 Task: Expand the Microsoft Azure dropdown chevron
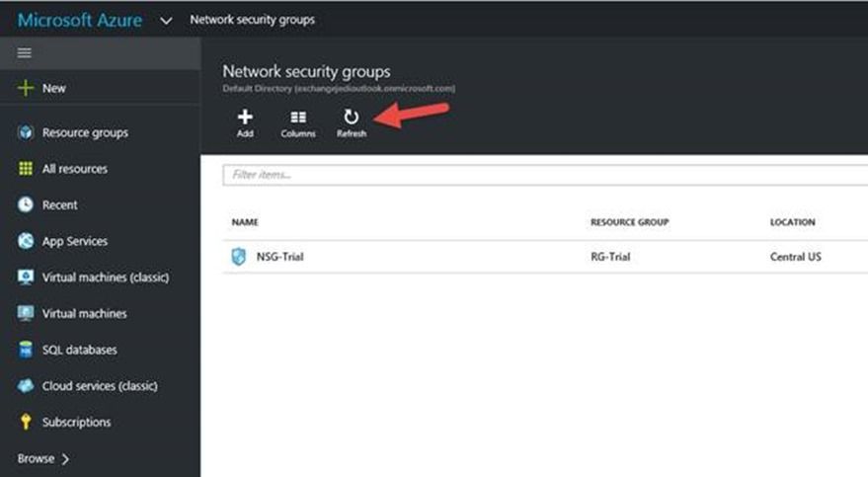pos(166,21)
